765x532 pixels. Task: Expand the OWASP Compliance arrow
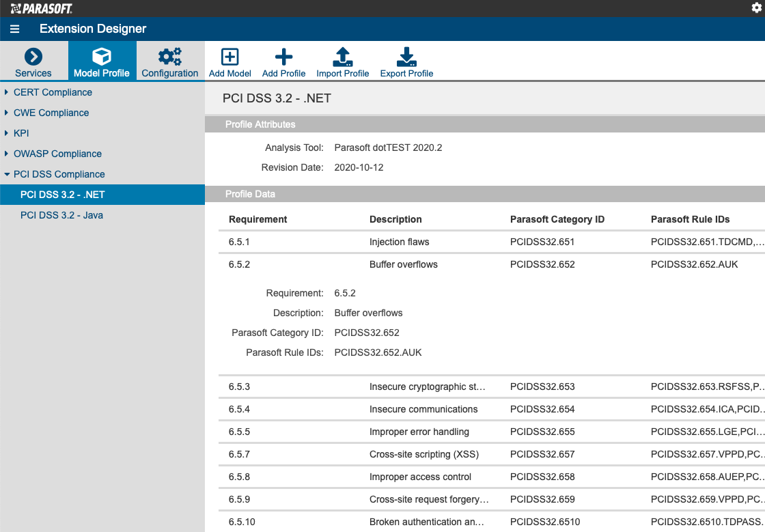point(6,154)
